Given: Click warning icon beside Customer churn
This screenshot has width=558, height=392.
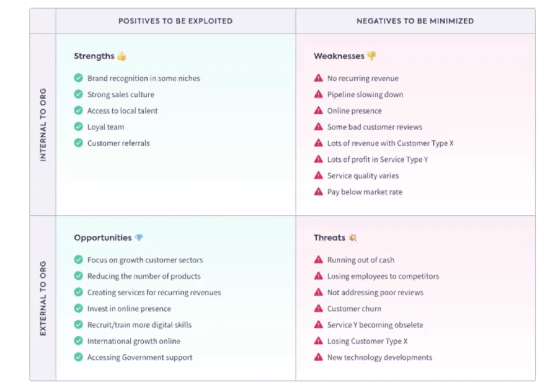Looking at the screenshot, I should tap(319, 309).
